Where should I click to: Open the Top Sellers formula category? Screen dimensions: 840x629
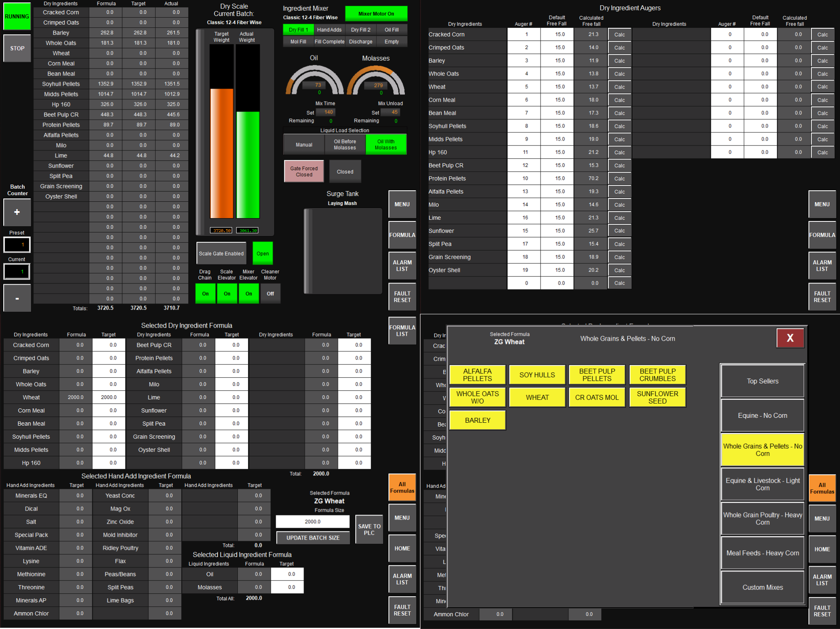762,381
